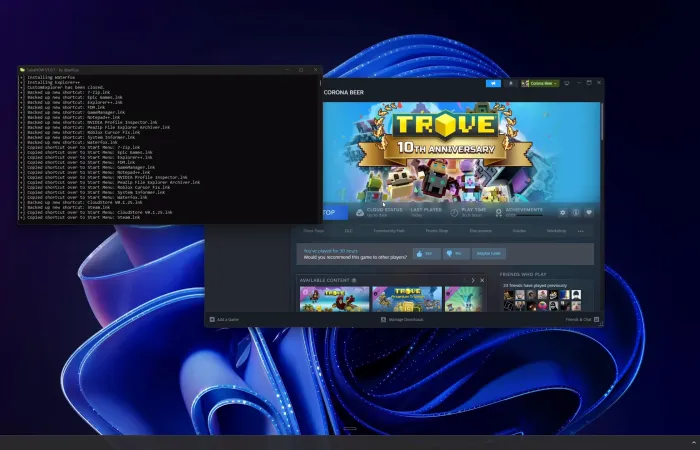Screen dimensions: 700x450
Task: Click "23 friends have played previously" text
Action: [x=535, y=285]
